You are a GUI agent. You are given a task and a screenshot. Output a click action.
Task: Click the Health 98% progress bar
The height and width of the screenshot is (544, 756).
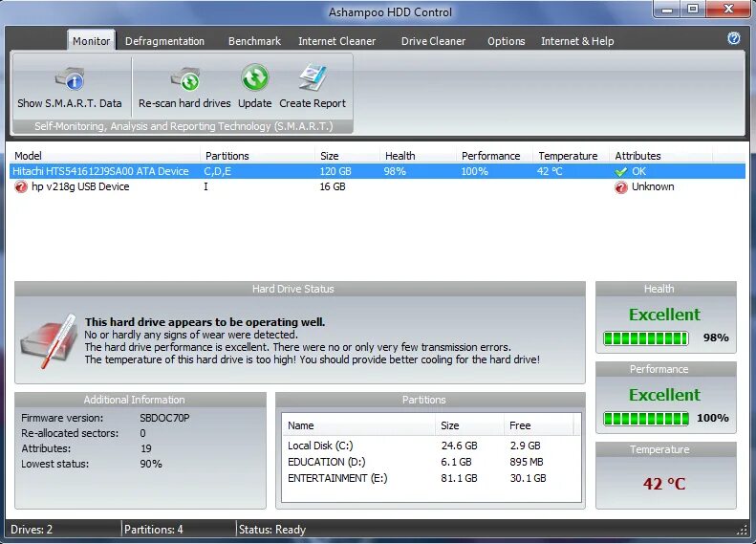(x=645, y=338)
